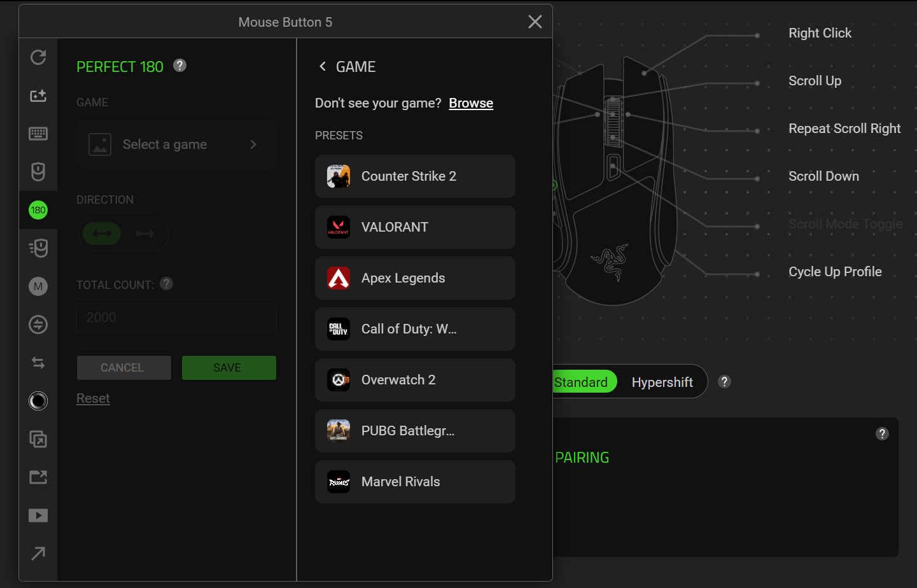Click the CANCEL button
The image size is (917, 588).
point(124,368)
